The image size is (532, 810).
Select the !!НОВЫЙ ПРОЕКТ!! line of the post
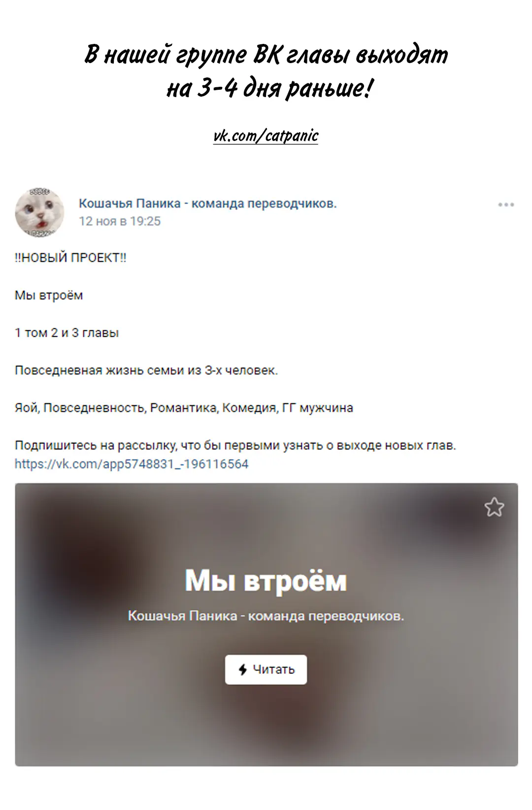pyautogui.click(x=70, y=258)
